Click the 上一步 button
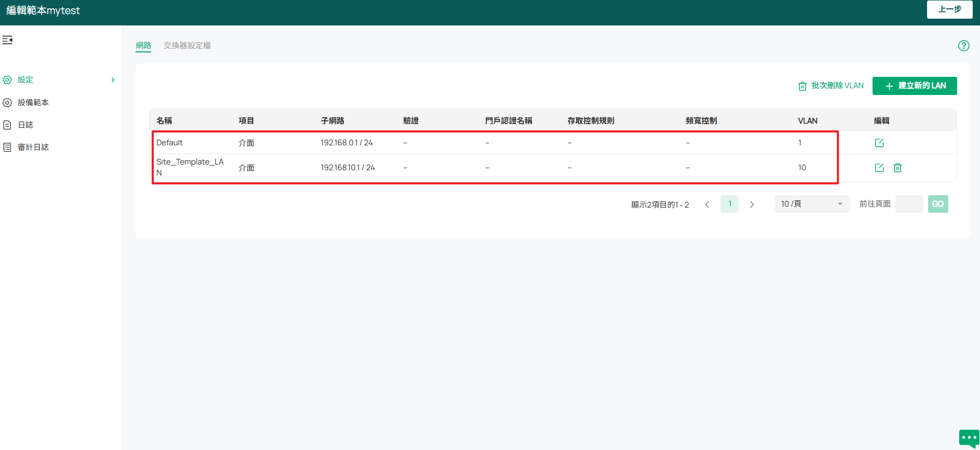This screenshot has height=450, width=980. [949, 9]
